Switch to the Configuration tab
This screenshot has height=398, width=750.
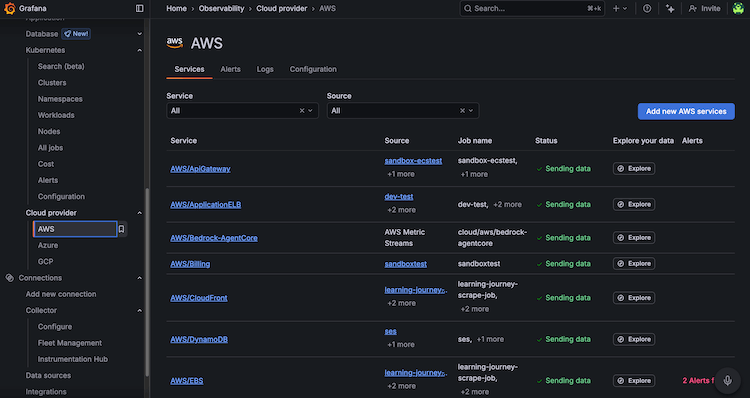pos(313,69)
